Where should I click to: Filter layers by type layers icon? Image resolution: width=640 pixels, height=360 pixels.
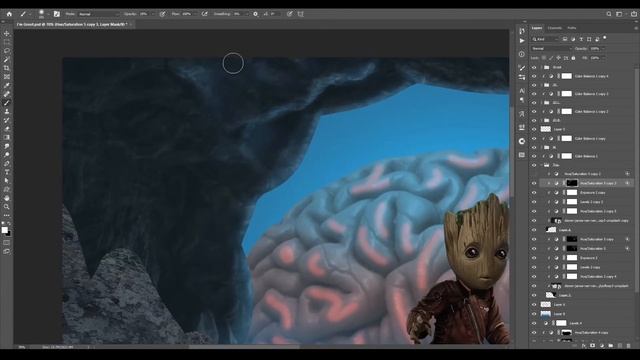(581, 39)
